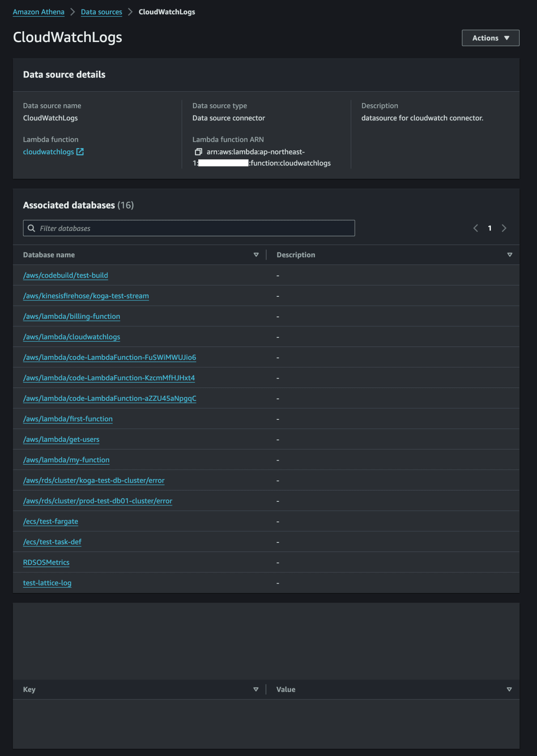Screen dimensions: 537x756
Task: Open /aws/lambda/first-function database
Action: 68,419
